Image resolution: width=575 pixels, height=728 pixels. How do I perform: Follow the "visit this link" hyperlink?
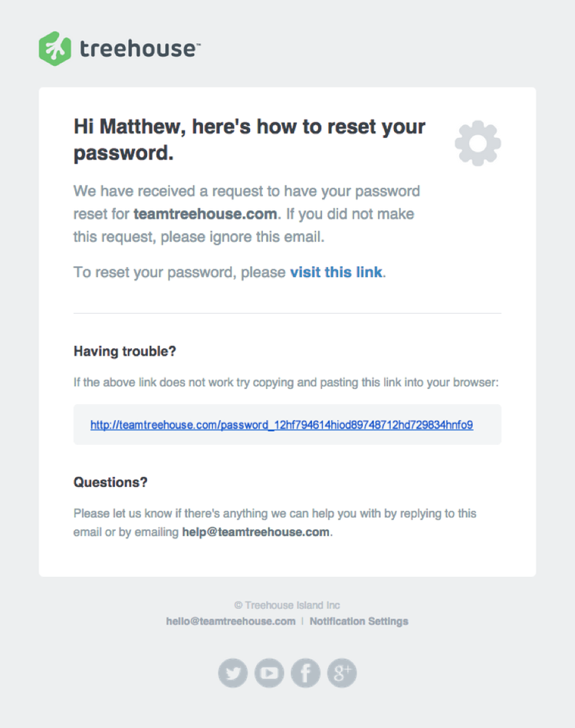pyautogui.click(x=336, y=272)
